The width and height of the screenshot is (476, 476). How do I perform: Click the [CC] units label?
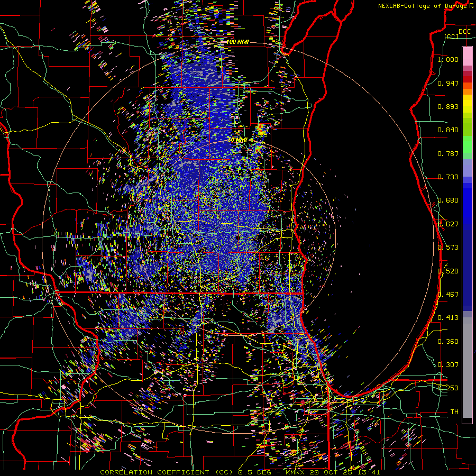[452, 36]
